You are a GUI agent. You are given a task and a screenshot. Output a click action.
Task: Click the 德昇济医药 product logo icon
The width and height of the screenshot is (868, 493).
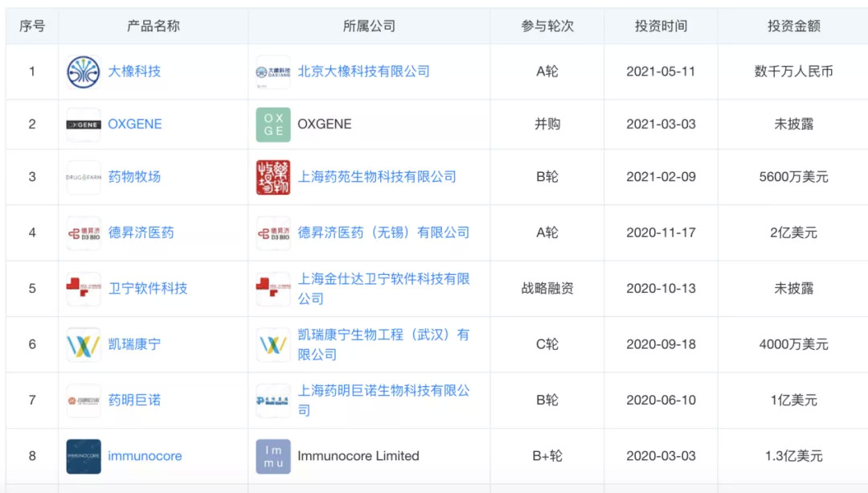pos(84,233)
